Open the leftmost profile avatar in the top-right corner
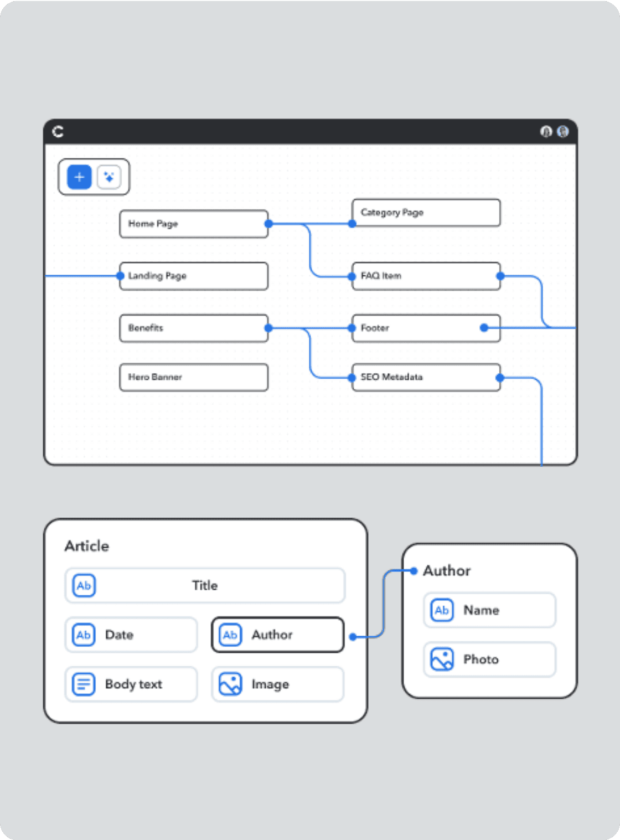 546,132
